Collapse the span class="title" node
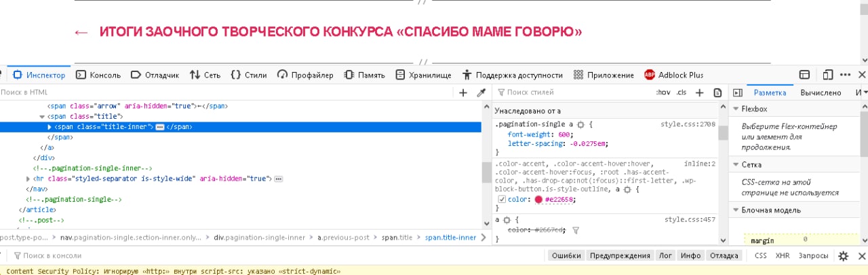 point(42,116)
